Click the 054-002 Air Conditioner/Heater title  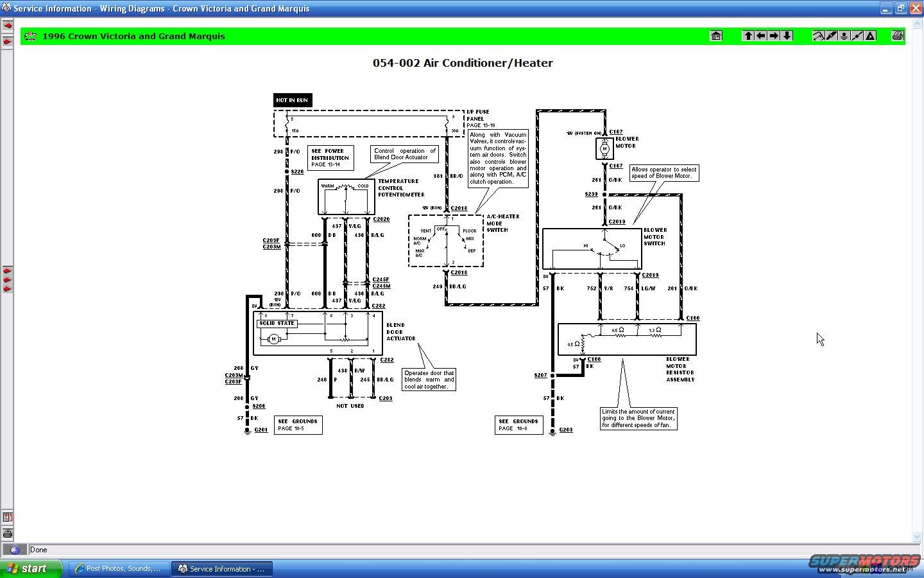[463, 63]
